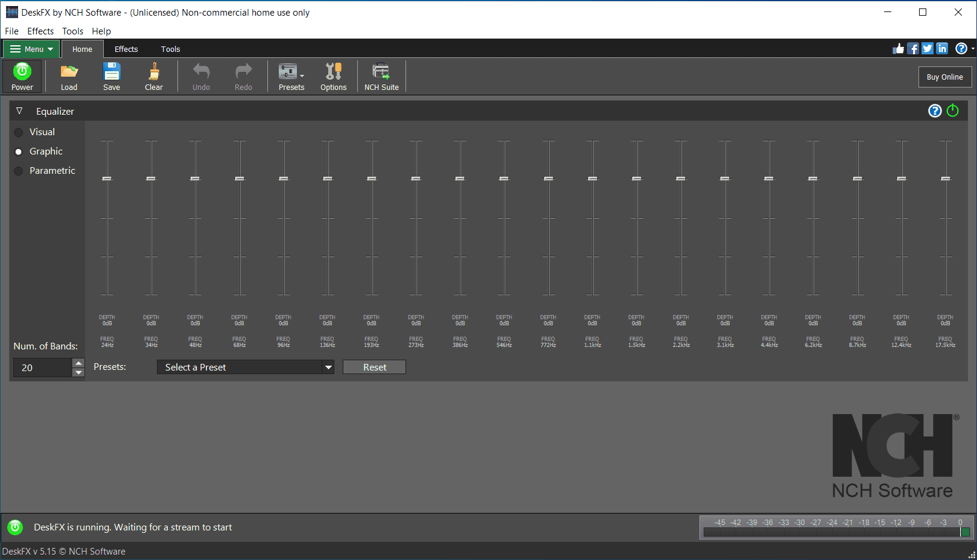Click the 68Hz band slider handle
The height and width of the screenshot is (560, 977).
click(240, 179)
